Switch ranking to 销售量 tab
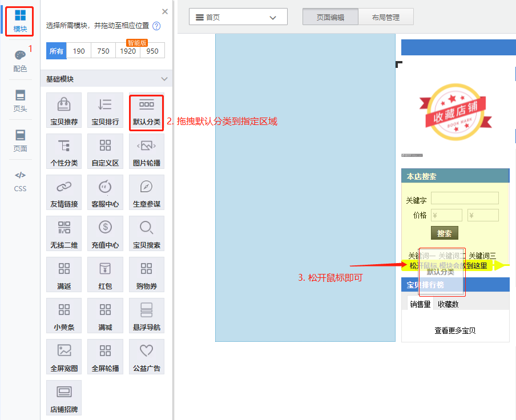Image resolution: width=516 pixels, height=420 pixels. tap(420, 304)
